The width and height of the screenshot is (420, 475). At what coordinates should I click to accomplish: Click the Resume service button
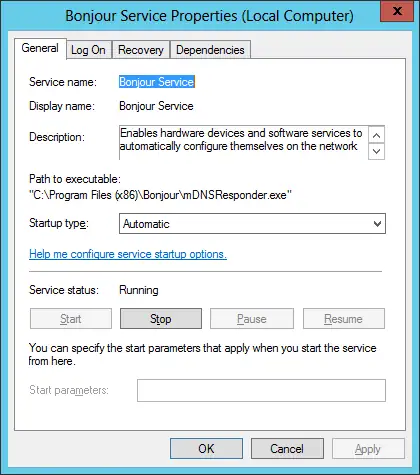[x=344, y=319]
